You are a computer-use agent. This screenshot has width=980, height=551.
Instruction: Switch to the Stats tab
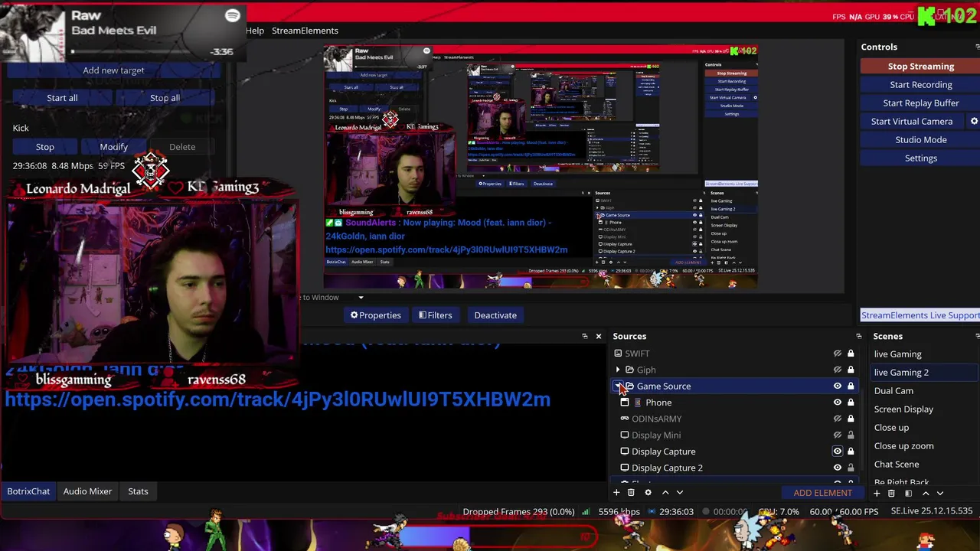point(138,491)
